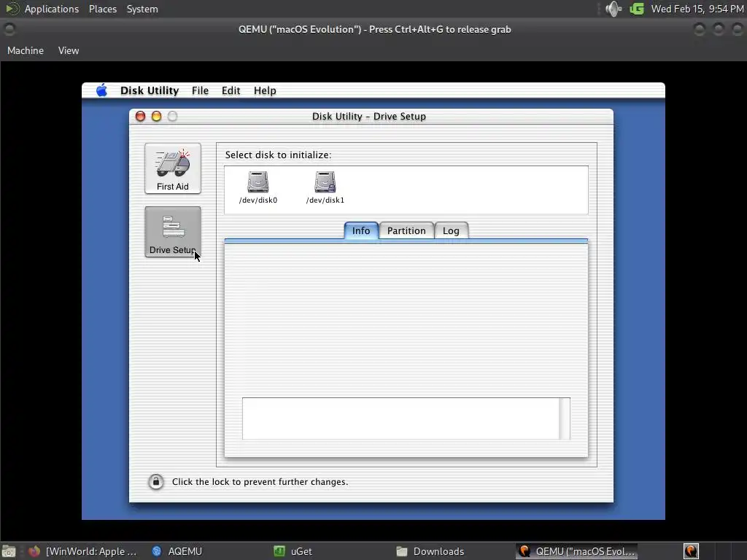
Task: Open the QEMU Machine menu
Action: (26, 50)
